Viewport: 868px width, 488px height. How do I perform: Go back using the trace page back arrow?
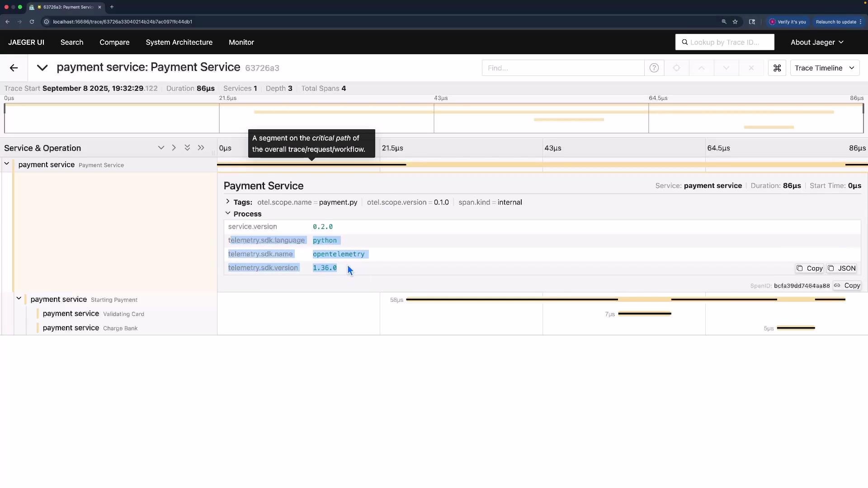[x=14, y=68]
